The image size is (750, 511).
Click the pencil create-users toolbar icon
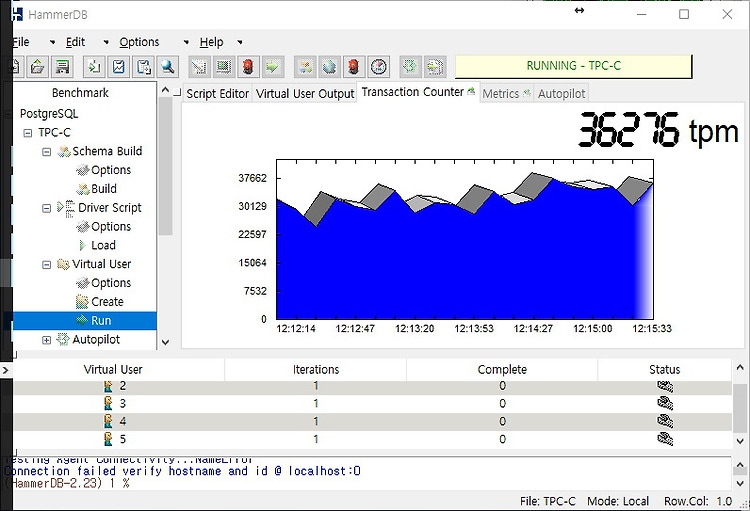point(199,67)
